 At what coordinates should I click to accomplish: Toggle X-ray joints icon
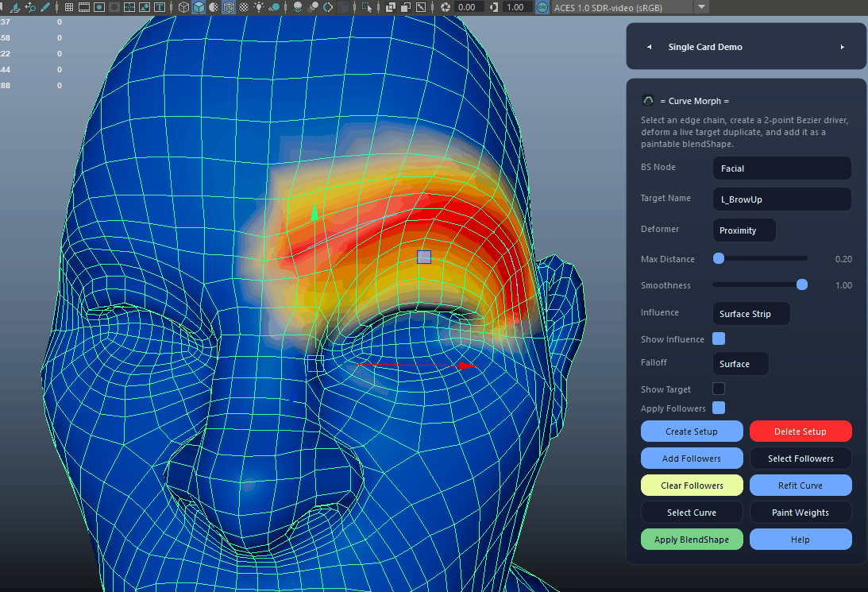tap(421, 7)
